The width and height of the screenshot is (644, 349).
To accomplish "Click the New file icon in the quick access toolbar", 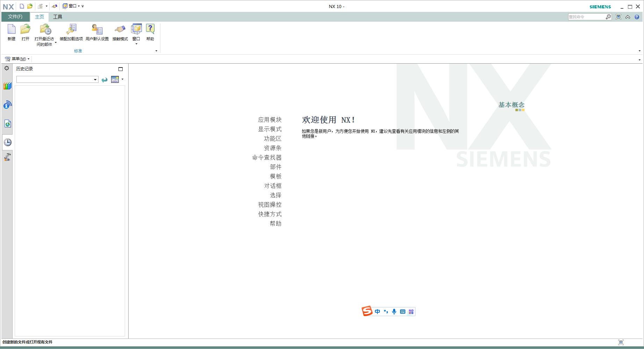I will 22,6.
